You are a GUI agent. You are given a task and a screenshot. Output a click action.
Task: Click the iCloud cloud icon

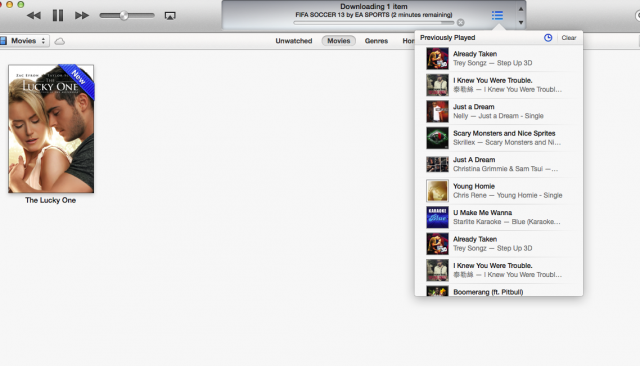[x=60, y=41]
